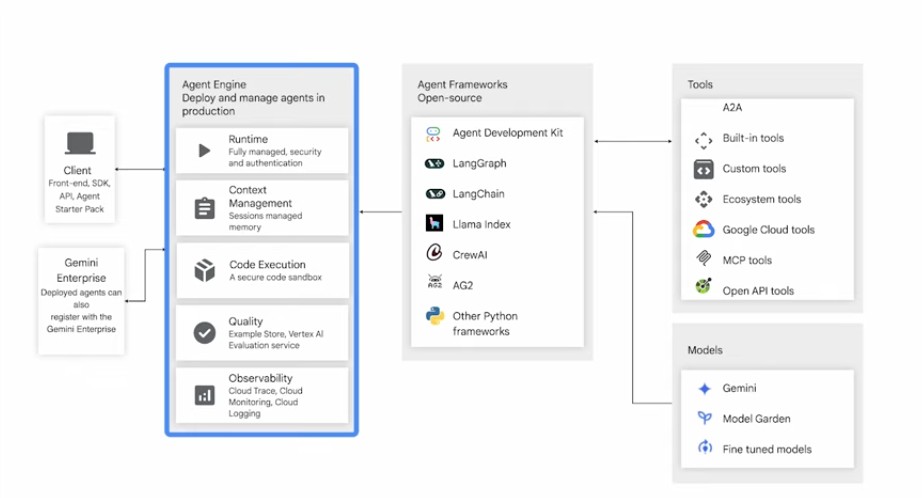Click the Agent Development Kit icon
The image size is (922, 498).
[x=434, y=133]
